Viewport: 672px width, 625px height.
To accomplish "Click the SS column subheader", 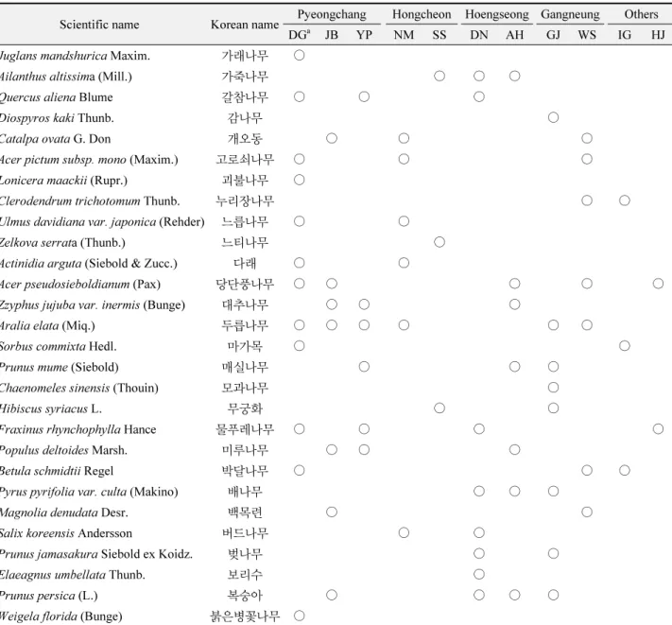I will tap(439, 35).
